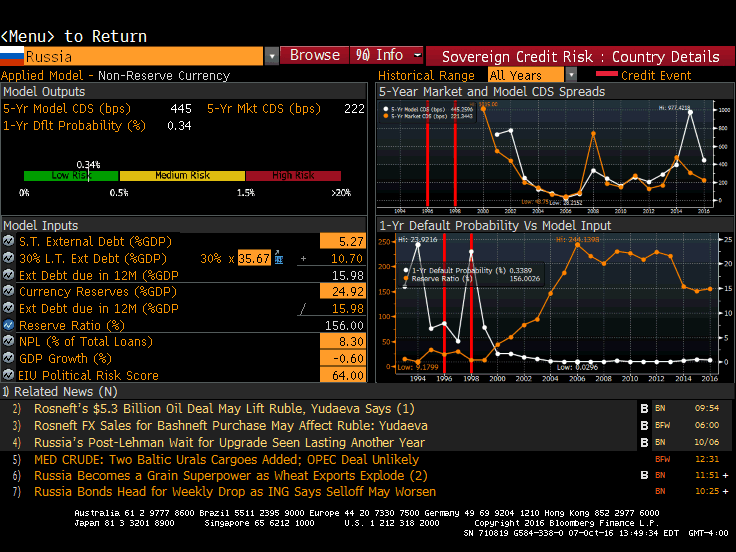
Task: Click the Reserve Ratio legend entry in chart
Action: (x=471, y=279)
